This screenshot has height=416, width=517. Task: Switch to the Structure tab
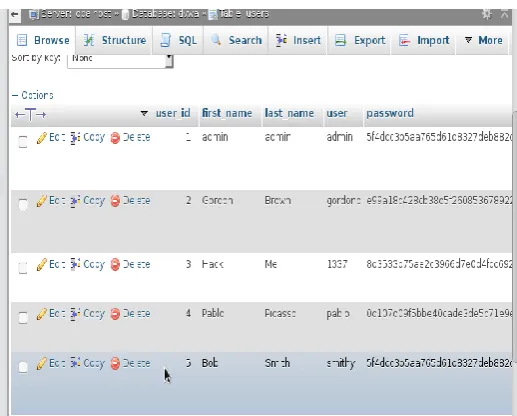(115, 40)
